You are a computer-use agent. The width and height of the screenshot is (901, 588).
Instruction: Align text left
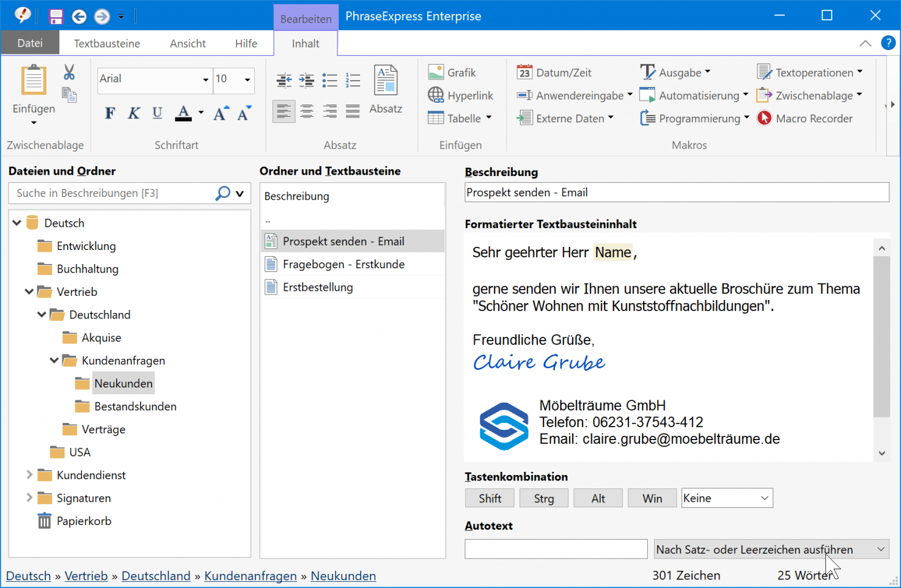pyautogui.click(x=284, y=111)
